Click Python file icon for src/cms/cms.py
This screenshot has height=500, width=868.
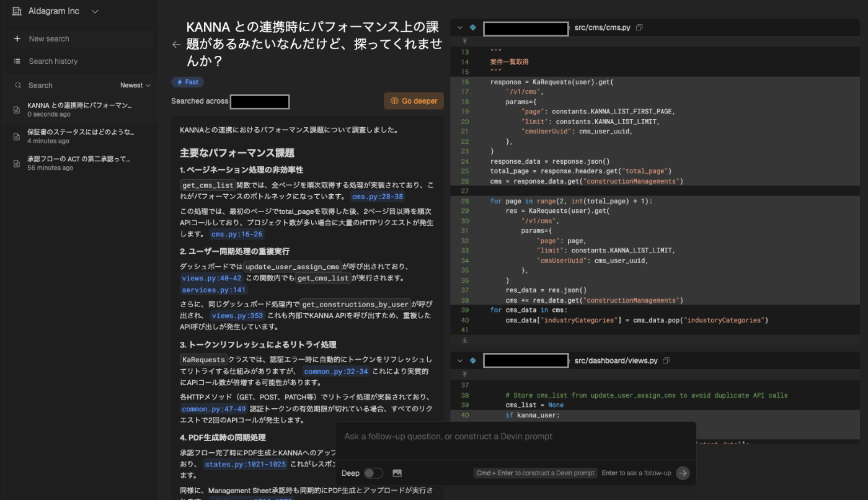pyautogui.click(x=473, y=28)
